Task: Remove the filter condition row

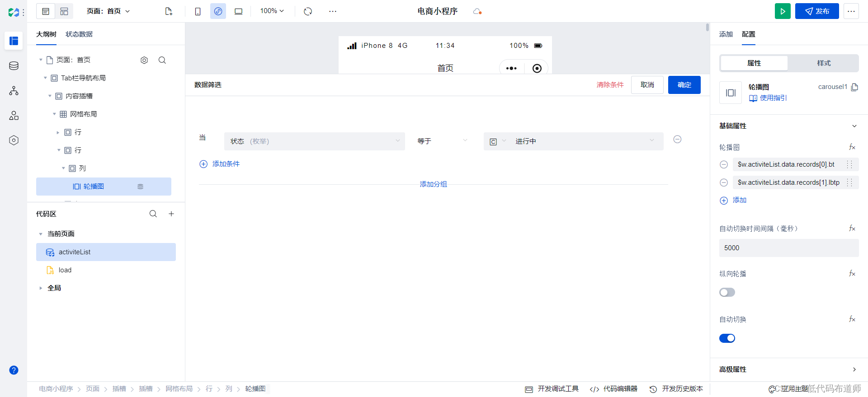Action: [x=677, y=140]
